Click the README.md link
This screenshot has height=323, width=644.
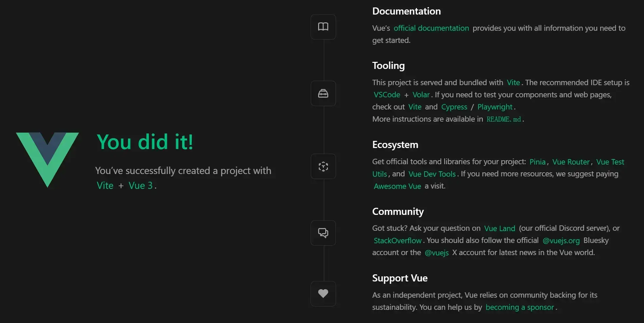[504, 119]
